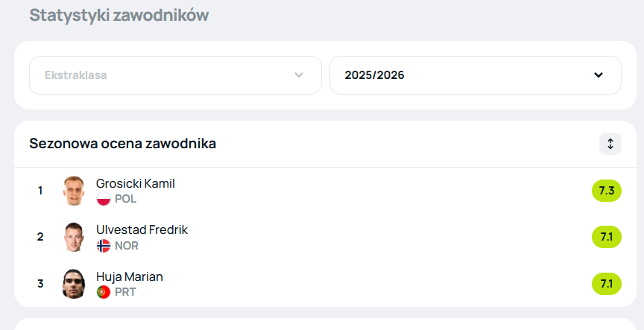Screen dimensions: 644x330
Task: Click the Poland flag icon
Action: pyautogui.click(x=104, y=199)
